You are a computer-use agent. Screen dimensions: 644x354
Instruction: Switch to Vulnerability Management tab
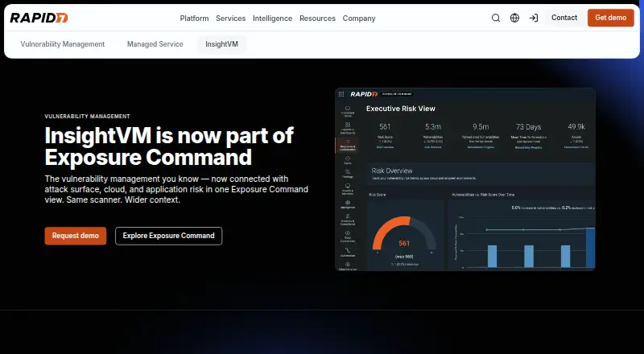pos(63,44)
